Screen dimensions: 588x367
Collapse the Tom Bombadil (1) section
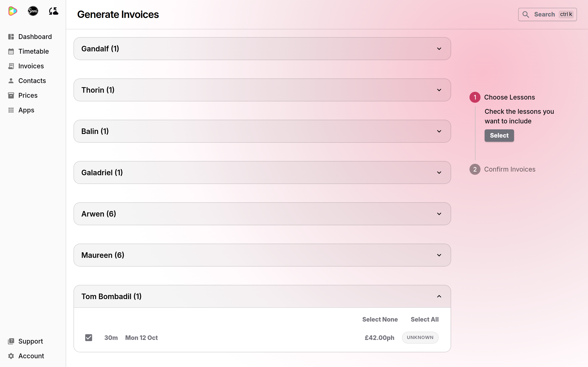[x=262, y=296]
